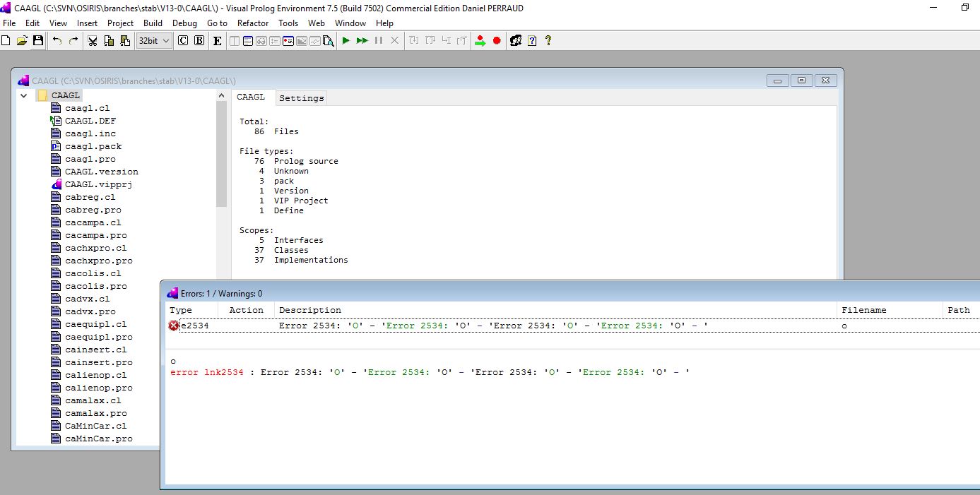Screen dimensions: 980x495
Task: Open the Project menu
Action: pyautogui.click(x=121, y=23)
